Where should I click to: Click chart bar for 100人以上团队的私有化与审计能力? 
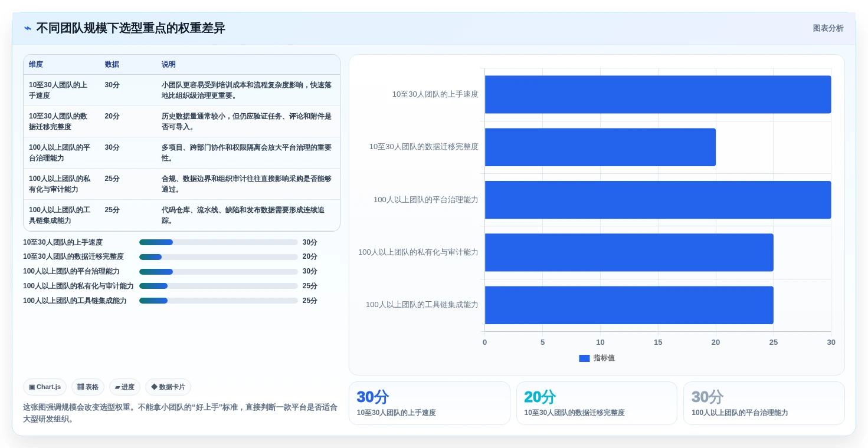click(x=629, y=252)
